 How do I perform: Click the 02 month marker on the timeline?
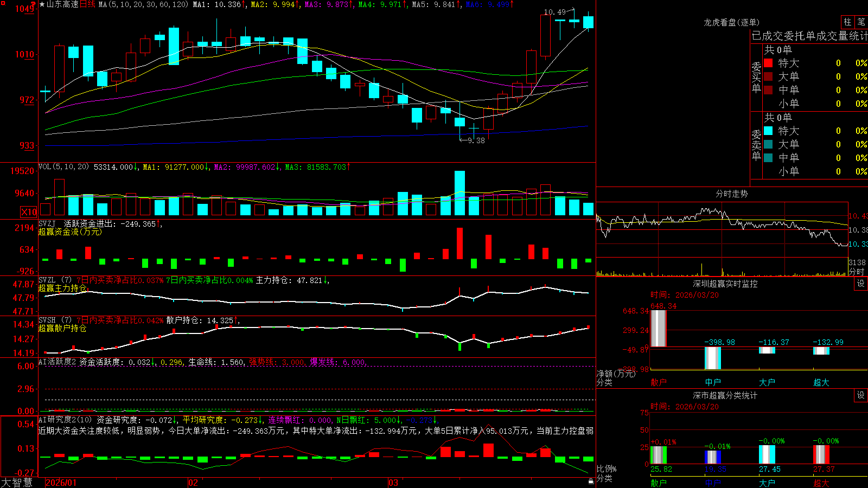pos(193,483)
